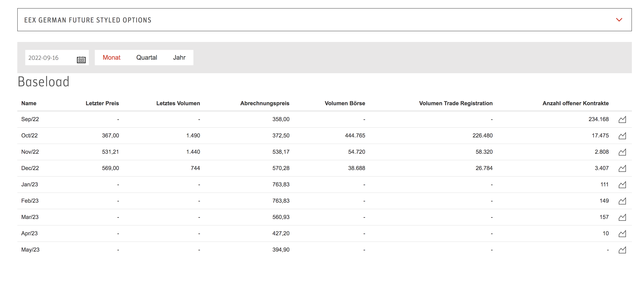The width and height of the screenshot is (644, 286).
Task: Click the 427,20 settlement price
Action: pos(281,233)
